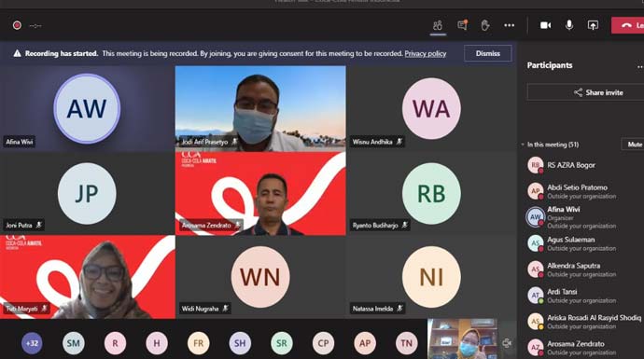Click Arosama Zendrato's video tile
This screenshot has width=644, height=359.
[x=260, y=194]
